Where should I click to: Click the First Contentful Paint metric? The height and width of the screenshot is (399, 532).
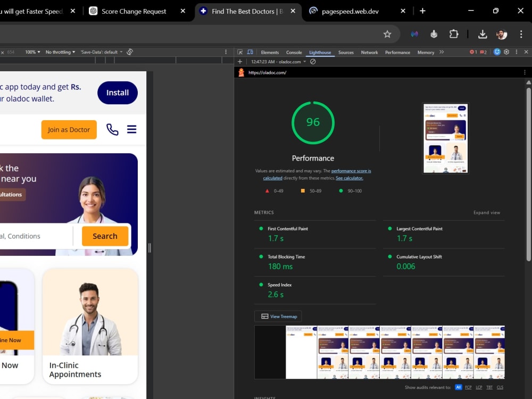315,234
